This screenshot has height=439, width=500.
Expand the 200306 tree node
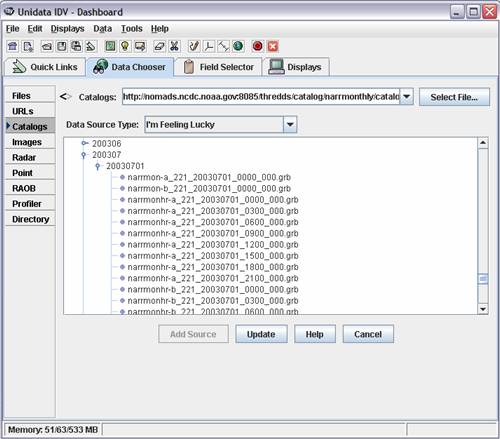pyautogui.click(x=84, y=143)
